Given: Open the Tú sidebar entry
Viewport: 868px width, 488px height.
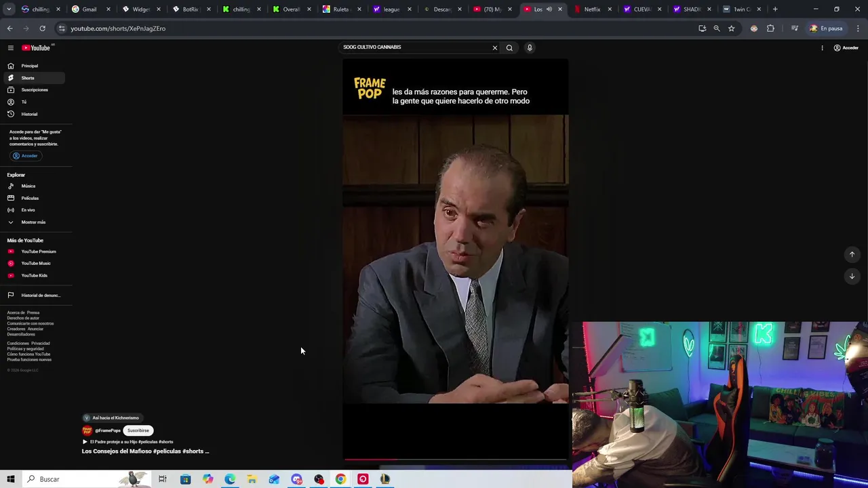Looking at the screenshot, I should pos(35,102).
